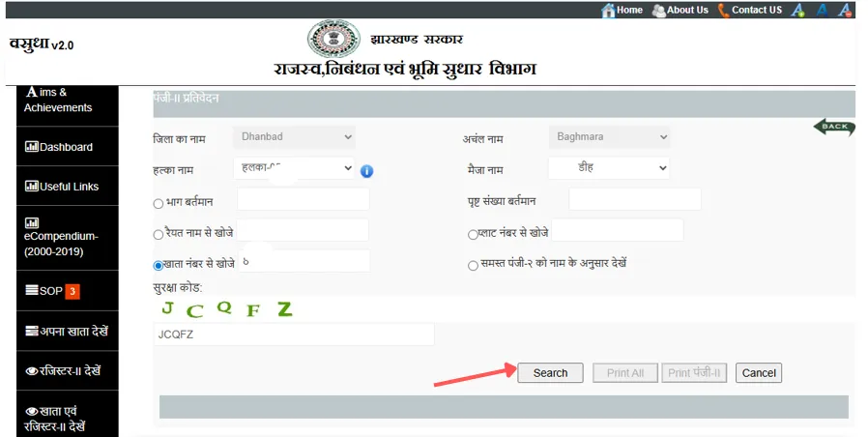Click the Print पंजी-II button
Image resolution: width=868 pixels, height=437 pixels.
coord(694,373)
